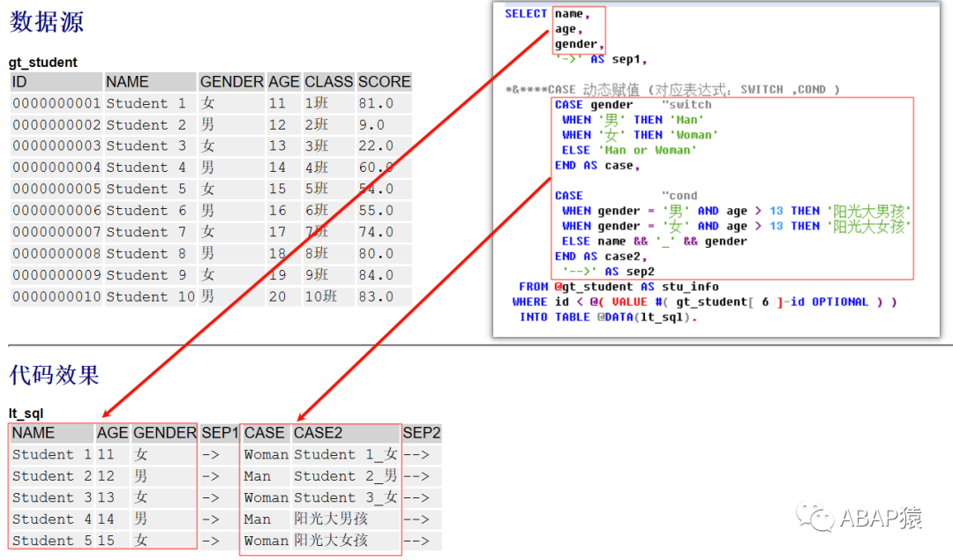Click the WHEN '男' THEN 'Man' line
The image size is (953, 560).
tap(633, 120)
